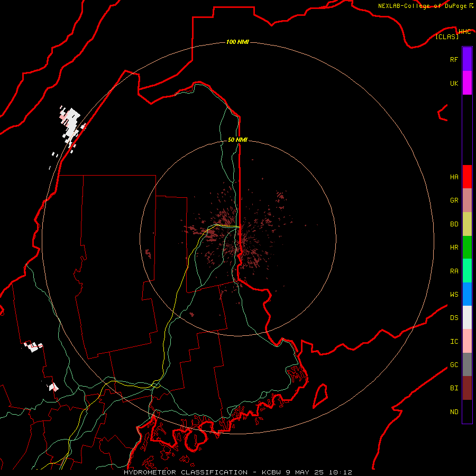
Task: Pick the yellow BD legend swatch
Action: (467, 224)
